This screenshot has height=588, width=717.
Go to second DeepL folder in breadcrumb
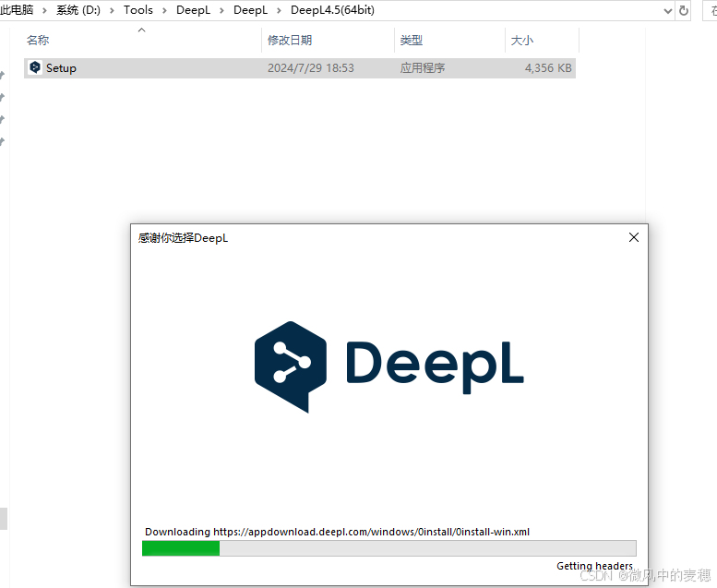[250, 9]
